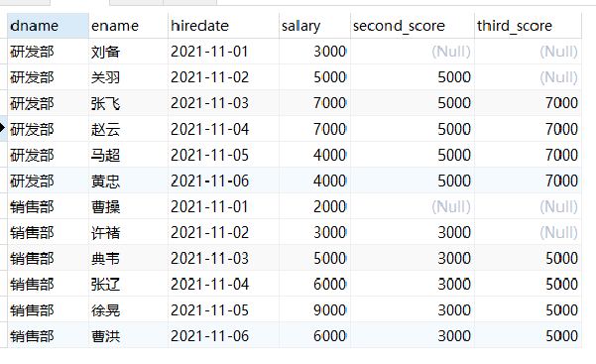
Task: Select the second_score column header
Action: [412, 26]
